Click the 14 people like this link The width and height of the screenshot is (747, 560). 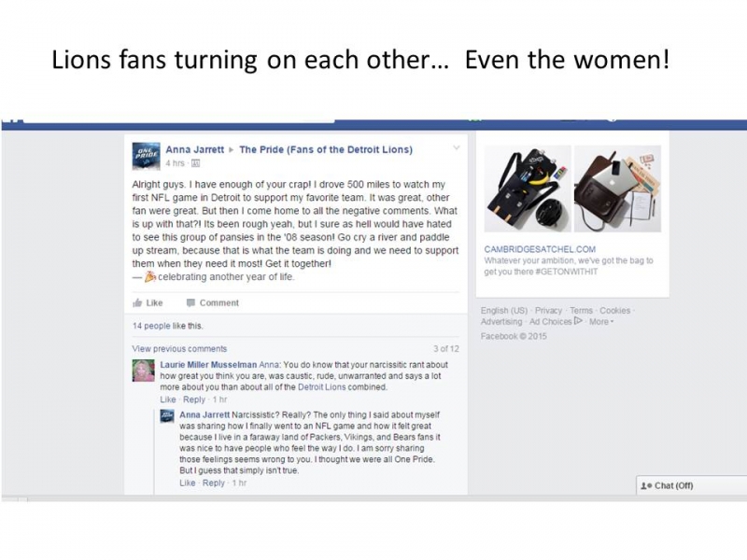click(x=167, y=326)
